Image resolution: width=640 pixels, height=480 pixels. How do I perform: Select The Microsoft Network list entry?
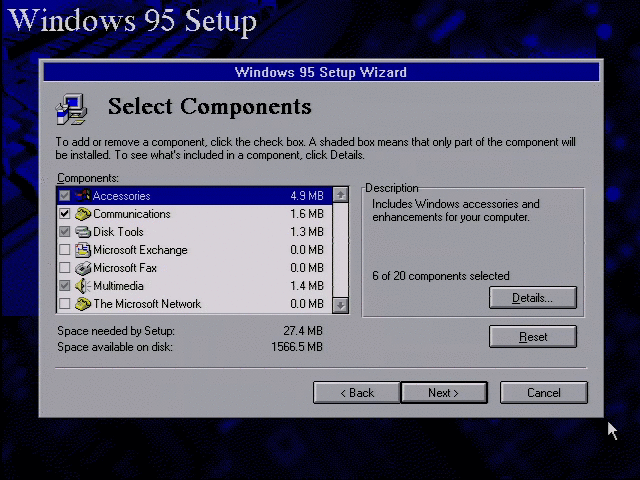coord(194,304)
